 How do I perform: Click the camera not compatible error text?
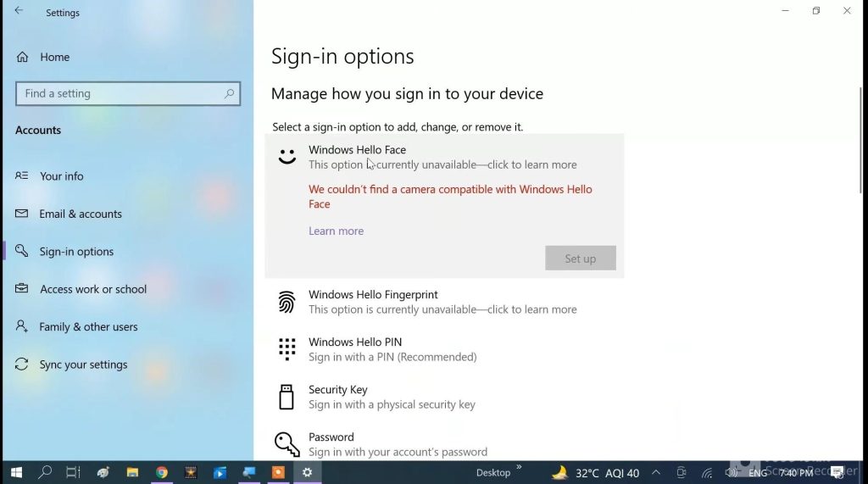[x=450, y=197]
